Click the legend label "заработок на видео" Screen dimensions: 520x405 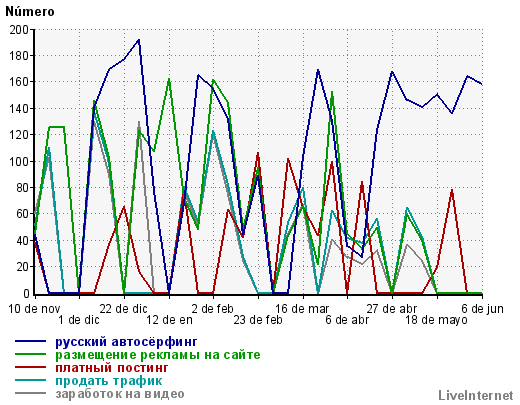click(x=120, y=394)
